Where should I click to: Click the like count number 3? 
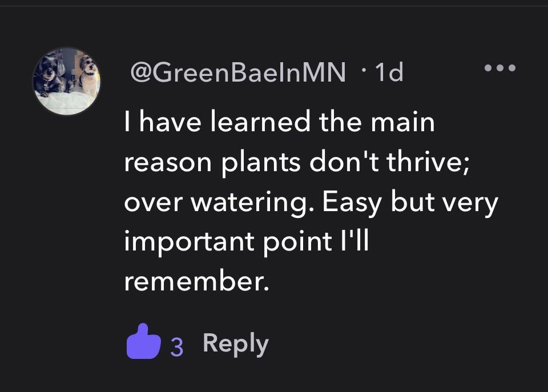tap(177, 345)
